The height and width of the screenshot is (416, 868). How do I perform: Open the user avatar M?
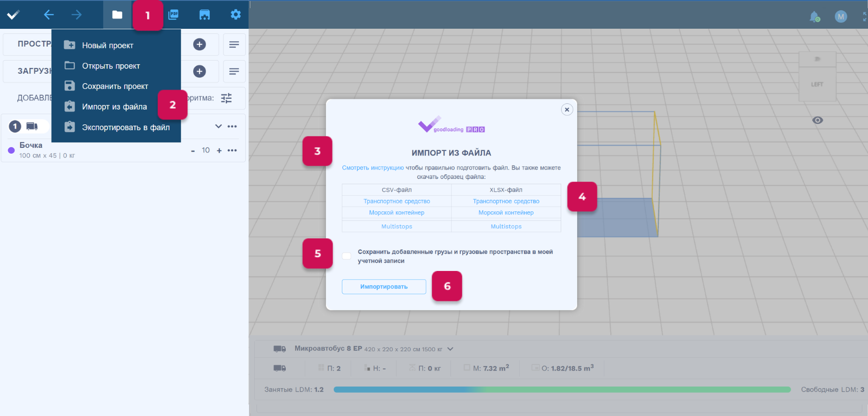[840, 17]
